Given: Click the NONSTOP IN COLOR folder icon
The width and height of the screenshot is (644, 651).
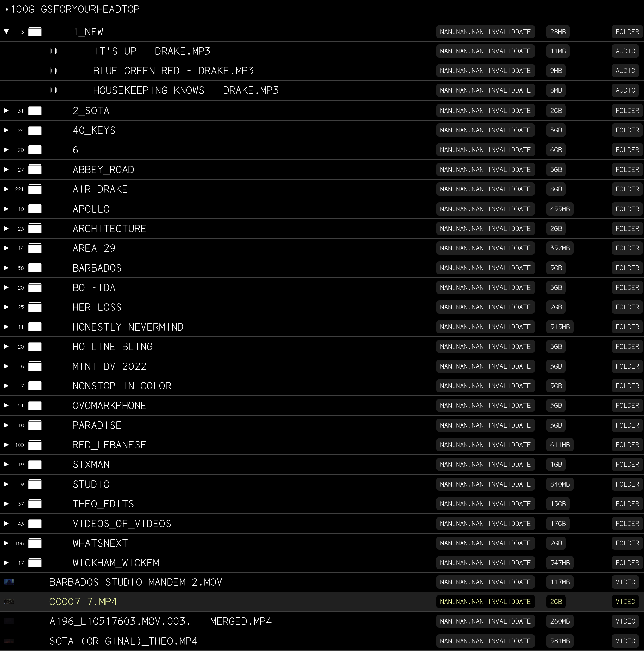Looking at the screenshot, I should (x=35, y=386).
